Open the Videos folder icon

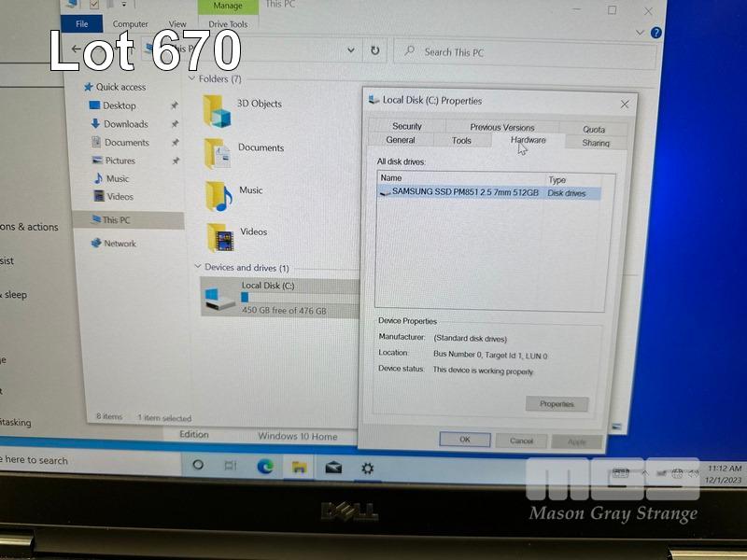220,237
